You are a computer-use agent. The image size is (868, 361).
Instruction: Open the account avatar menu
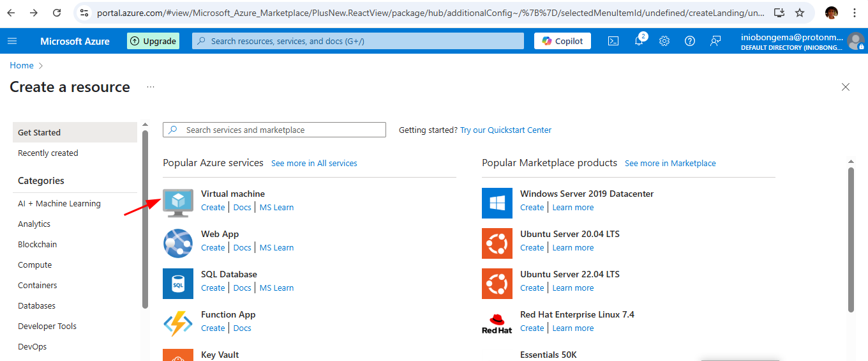coord(855,41)
